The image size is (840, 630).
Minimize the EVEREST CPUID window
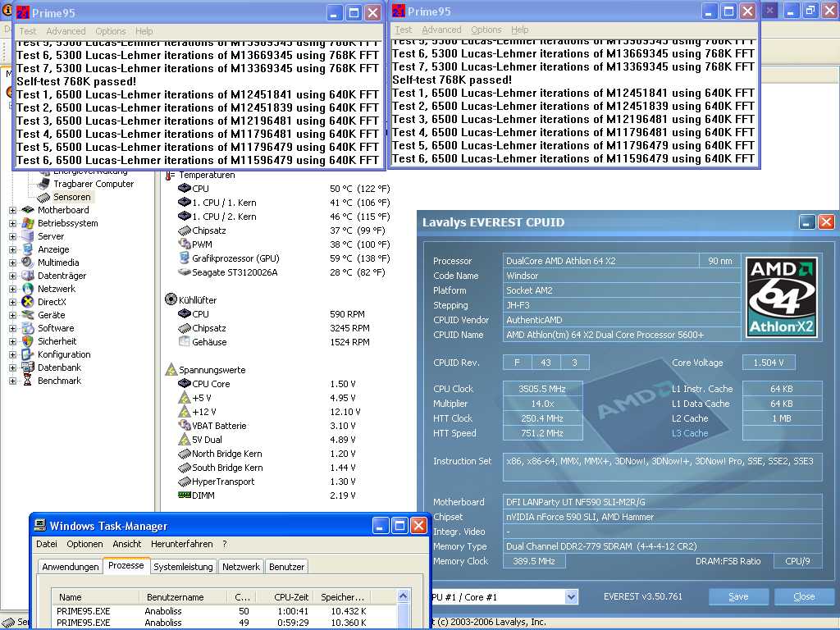(x=807, y=221)
